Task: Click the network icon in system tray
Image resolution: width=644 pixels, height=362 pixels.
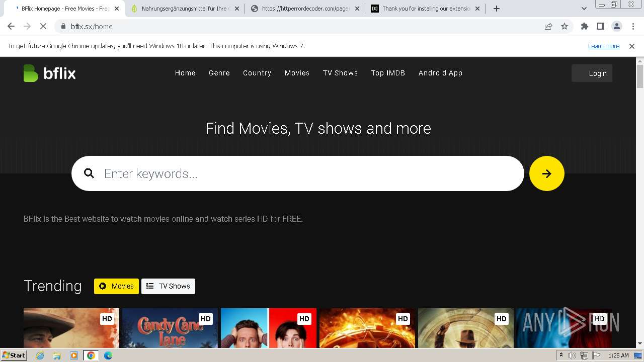Action: pyautogui.click(x=584, y=355)
